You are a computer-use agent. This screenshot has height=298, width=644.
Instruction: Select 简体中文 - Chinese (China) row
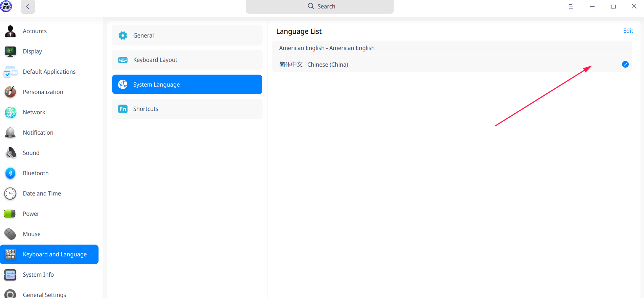(x=452, y=64)
